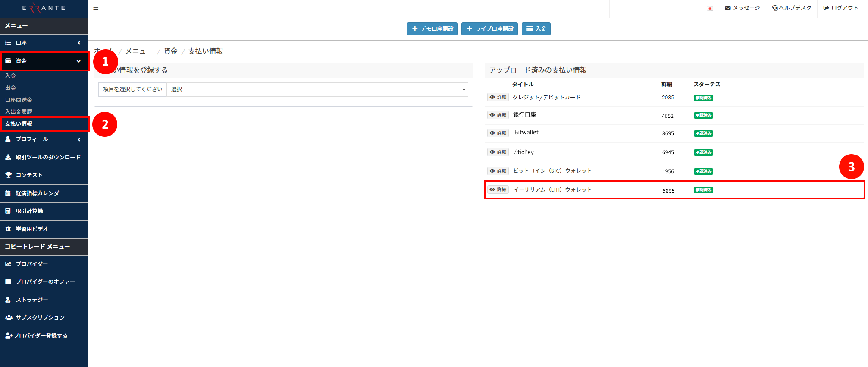Click the hamburger menu toggle icon
The image size is (868, 367).
click(96, 8)
